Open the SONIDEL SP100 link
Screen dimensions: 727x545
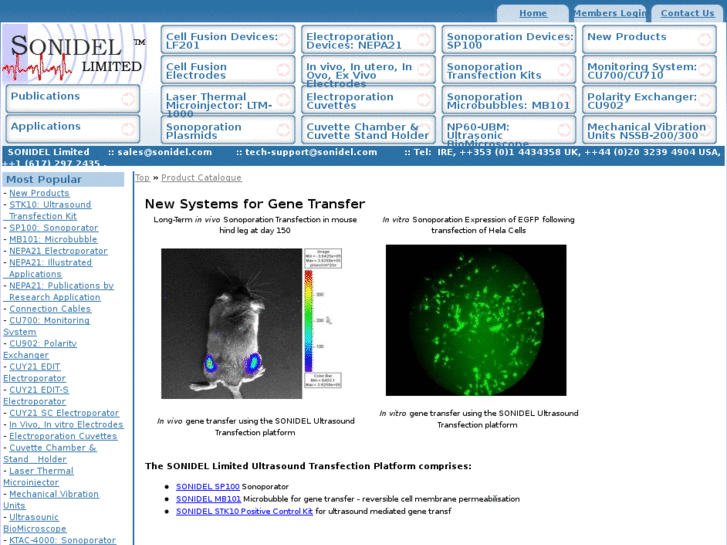pos(208,487)
